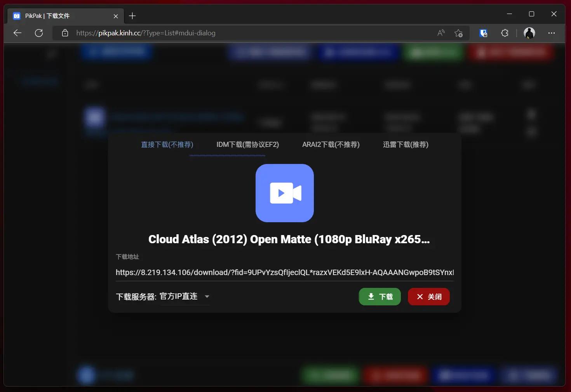
Task: Switch to 迅雷下载(推荐) tab
Action: 406,145
